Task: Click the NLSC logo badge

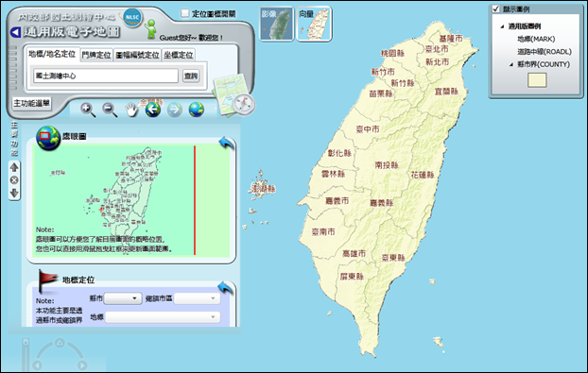Action: [132, 18]
